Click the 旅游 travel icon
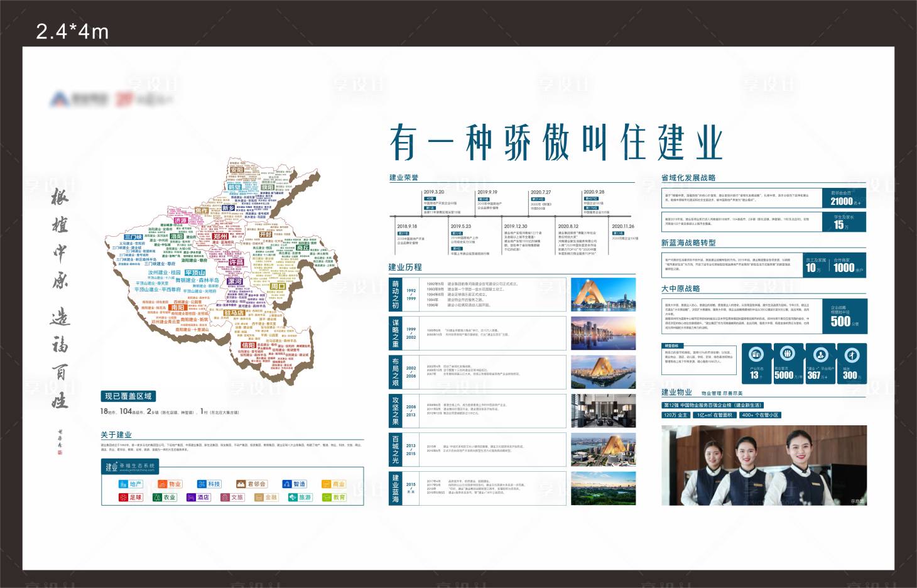The image size is (917, 588). pos(300,497)
